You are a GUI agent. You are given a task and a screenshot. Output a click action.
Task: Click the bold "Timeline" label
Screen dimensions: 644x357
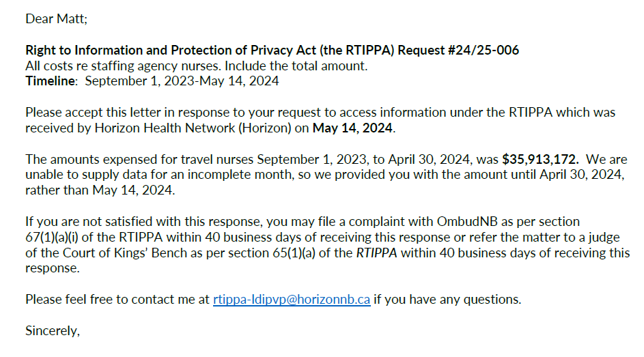pos(51,82)
